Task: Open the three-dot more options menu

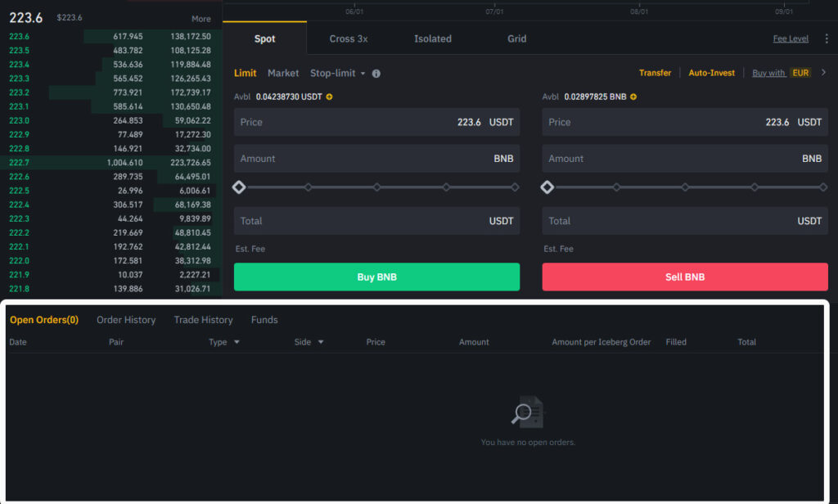Action: point(827,38)
